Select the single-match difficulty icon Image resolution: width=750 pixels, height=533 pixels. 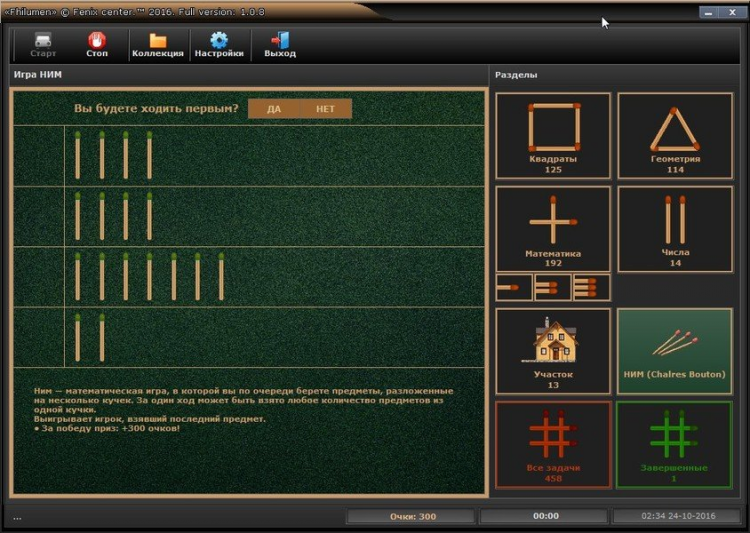514,288
